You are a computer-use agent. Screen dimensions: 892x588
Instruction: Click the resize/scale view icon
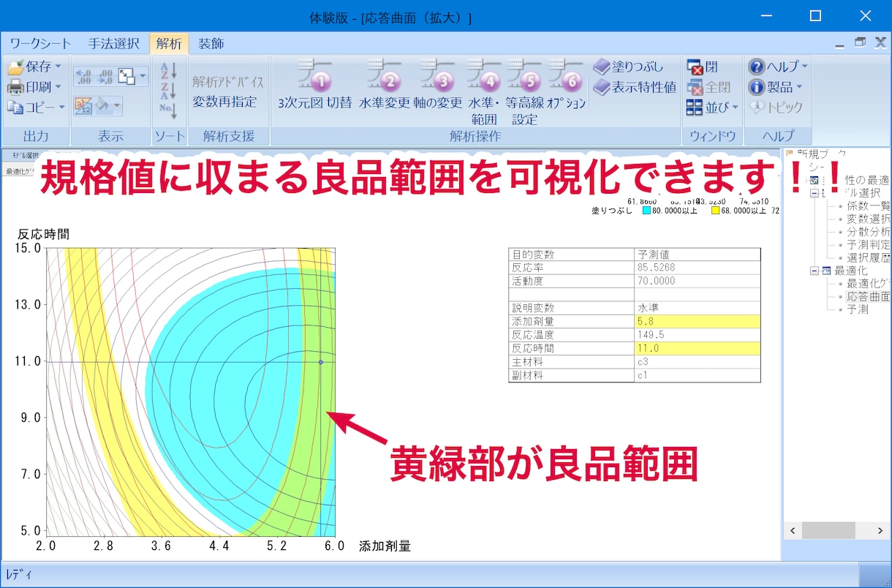(x=126, y=75)
